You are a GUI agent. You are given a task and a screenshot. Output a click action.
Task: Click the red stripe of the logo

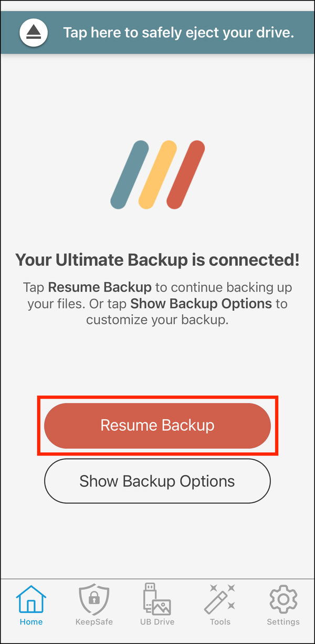185,174
